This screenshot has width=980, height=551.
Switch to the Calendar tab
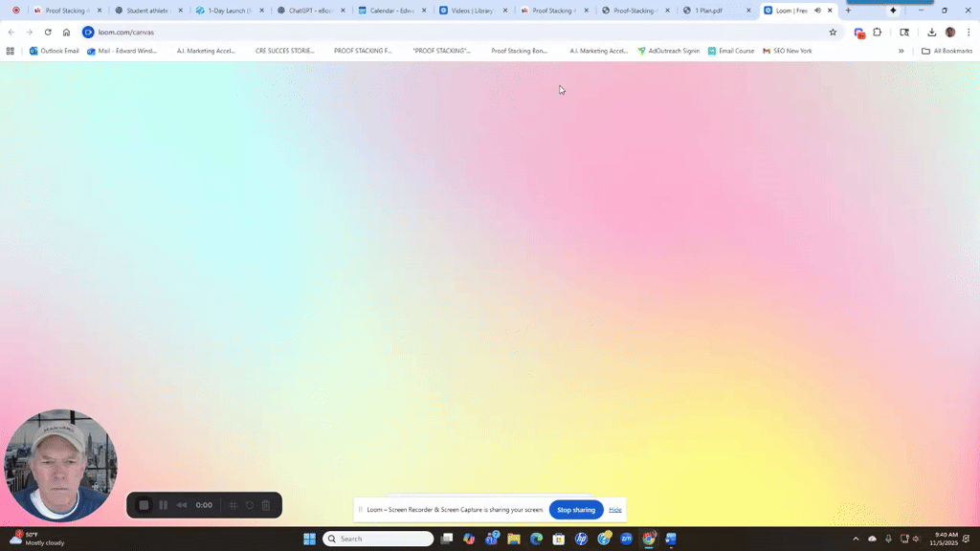coord(391,11)
